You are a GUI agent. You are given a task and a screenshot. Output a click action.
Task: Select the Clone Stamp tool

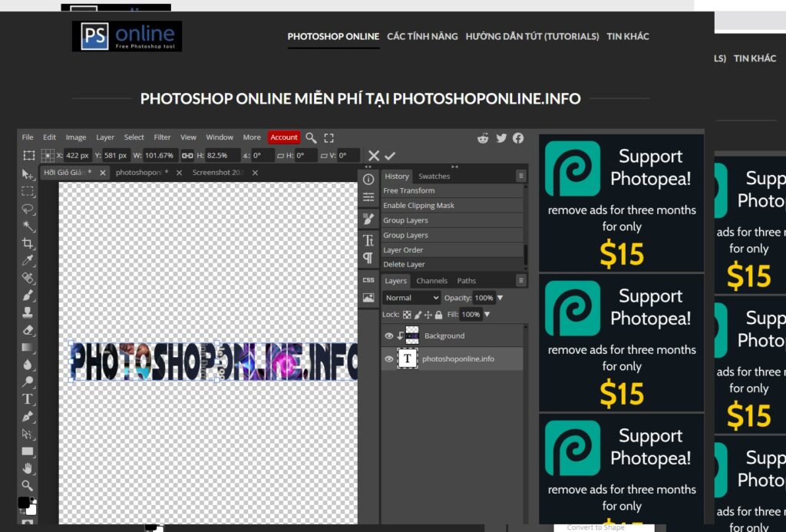[28, 312]
